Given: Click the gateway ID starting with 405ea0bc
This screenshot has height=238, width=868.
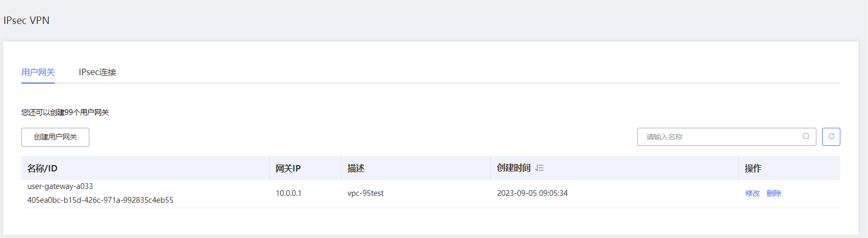Looking at the screenshot, I should [x=100, y=200].
